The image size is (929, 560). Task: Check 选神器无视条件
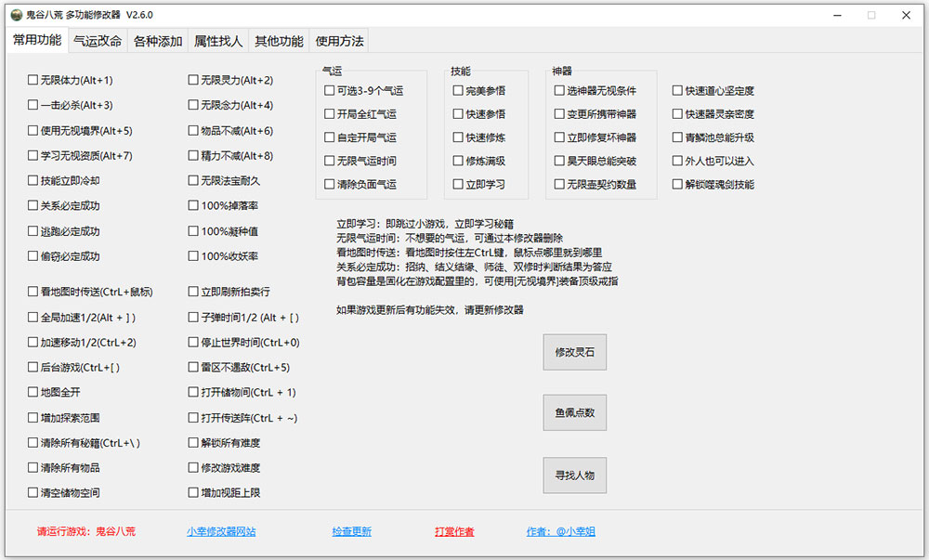(595, 91)
